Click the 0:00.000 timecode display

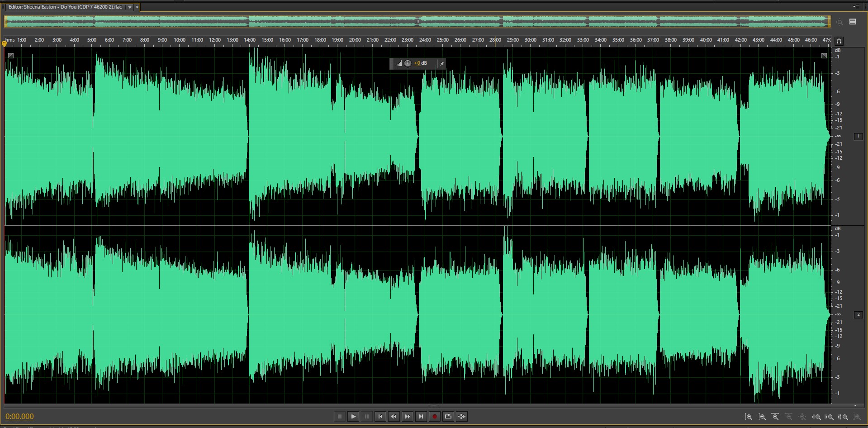point(19,416)
